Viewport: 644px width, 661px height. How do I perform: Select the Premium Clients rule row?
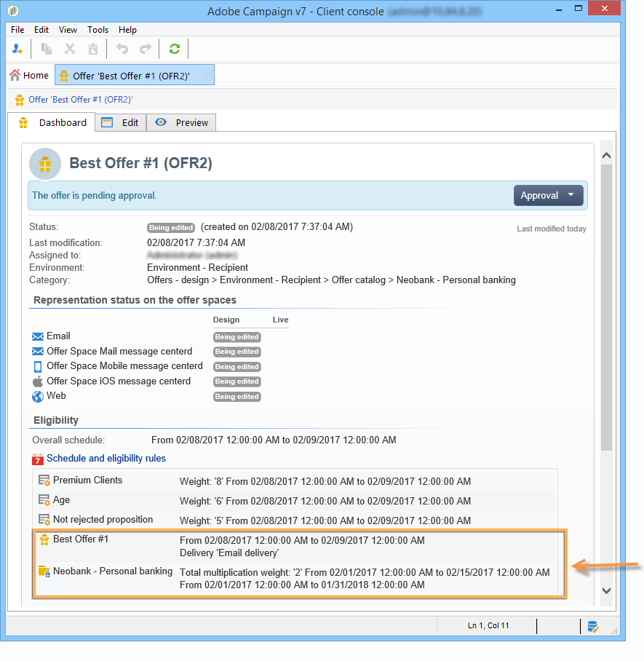click(x=295, y=480)
